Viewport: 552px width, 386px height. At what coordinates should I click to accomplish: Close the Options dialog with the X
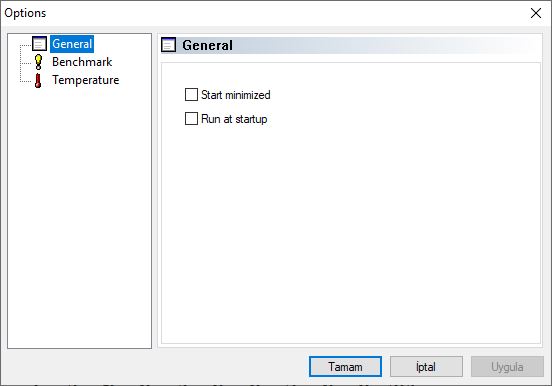pos(536,13)
